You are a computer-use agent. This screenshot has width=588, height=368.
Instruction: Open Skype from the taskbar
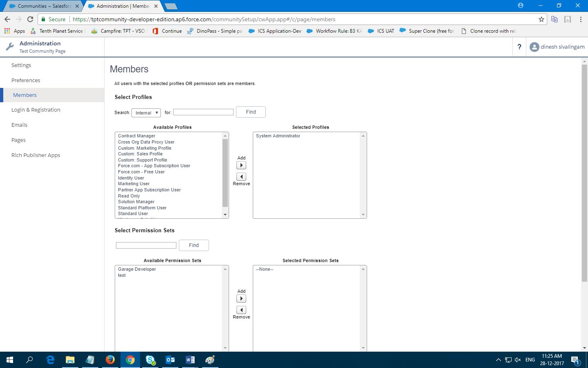coord(150,360)
